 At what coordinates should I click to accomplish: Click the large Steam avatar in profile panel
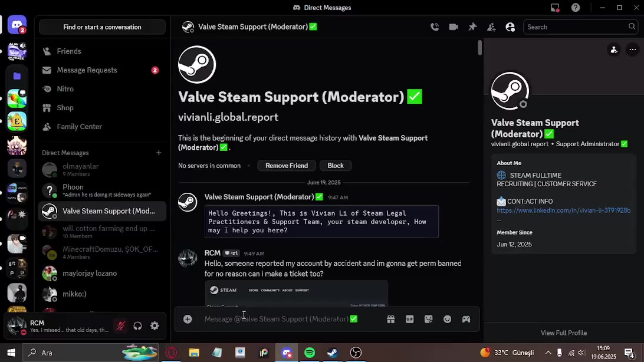click(510, 91)
